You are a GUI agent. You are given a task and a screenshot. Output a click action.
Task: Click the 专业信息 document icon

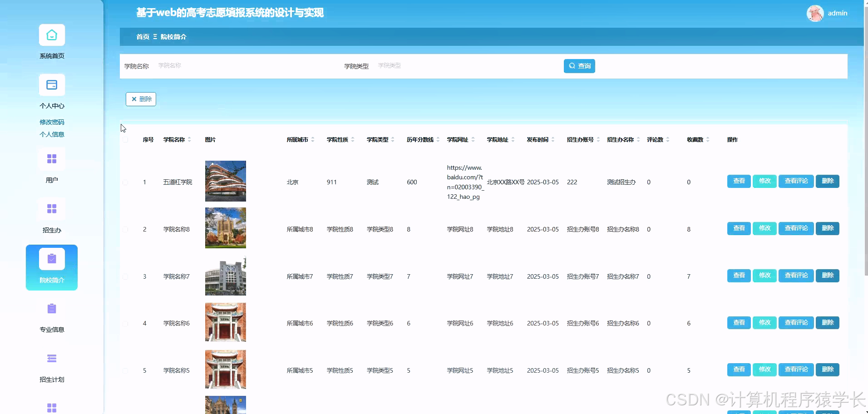tap(52, 308)
